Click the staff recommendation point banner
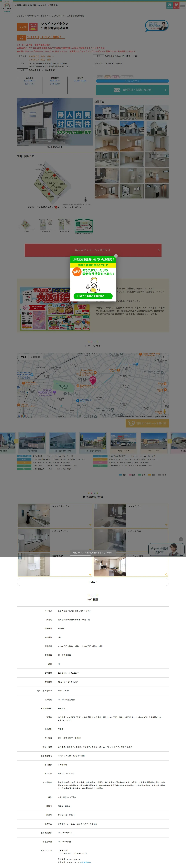Image resolution: width=186 pixels, height=868 pixels. tap(157, 26)
